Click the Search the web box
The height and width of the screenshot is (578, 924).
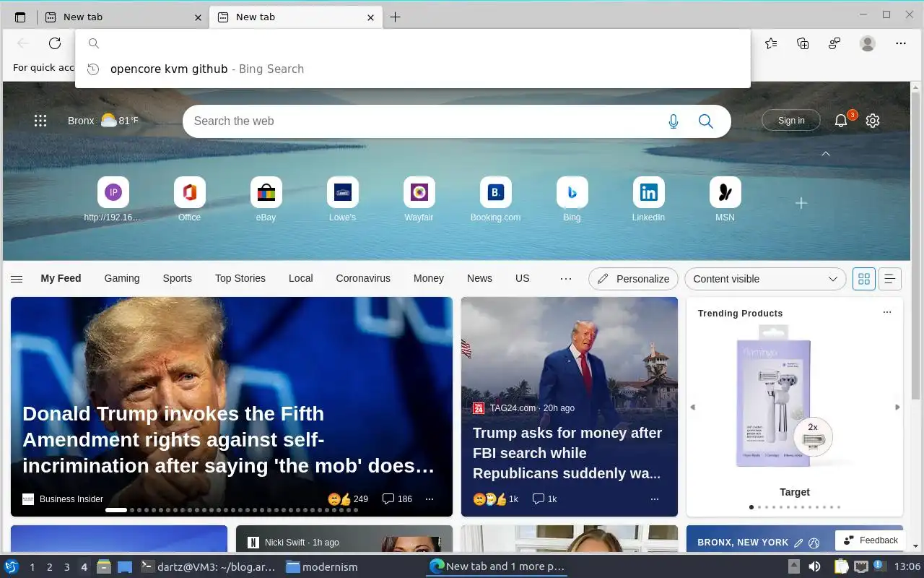(426, 121)
